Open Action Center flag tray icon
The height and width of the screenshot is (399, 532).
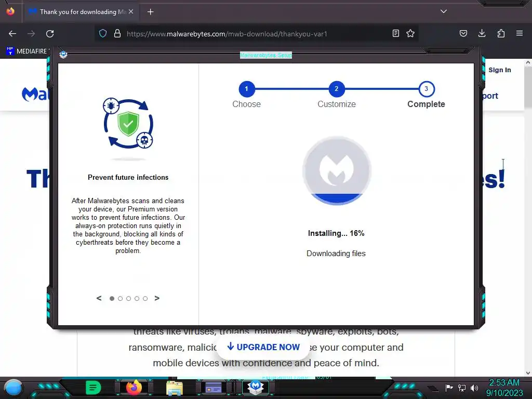pyautogui.click(x=449, y=388)
